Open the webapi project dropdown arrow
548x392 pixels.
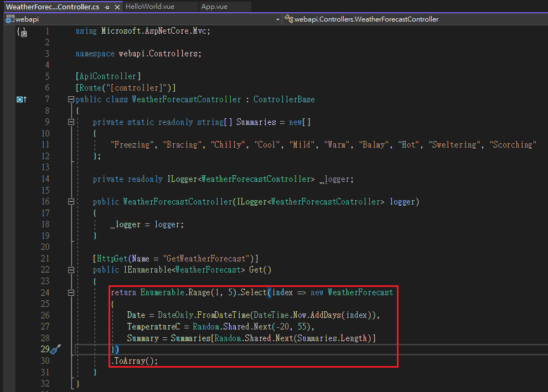278,19
